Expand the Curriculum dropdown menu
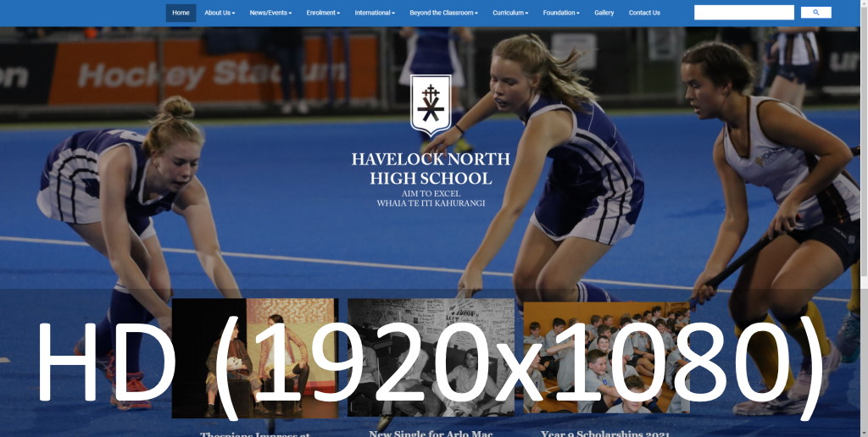Viewport: 868px width, 437px height. (x=509, y=13)
